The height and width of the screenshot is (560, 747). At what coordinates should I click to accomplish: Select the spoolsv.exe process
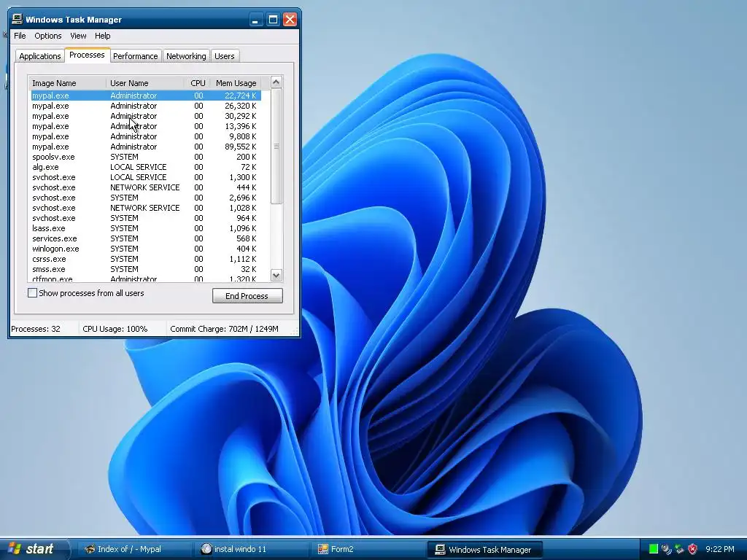click(x=146, y=157)
